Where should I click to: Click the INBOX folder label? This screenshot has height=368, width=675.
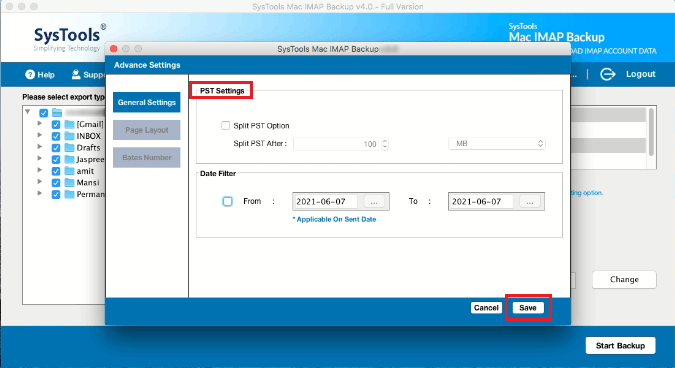(89, 136)
